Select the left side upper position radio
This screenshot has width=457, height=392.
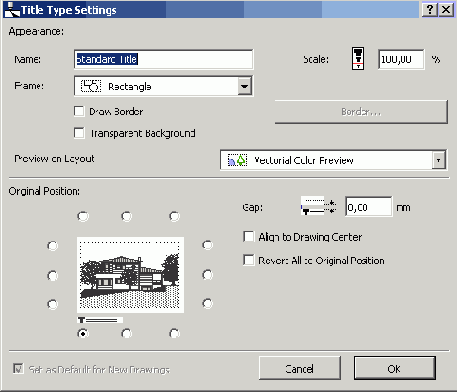(x=53, y=246)
